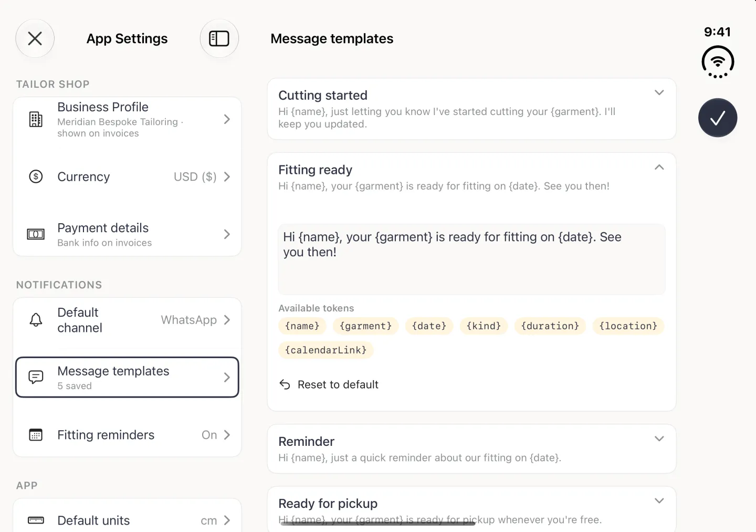Click the Reset to default text
This screenshot has height=532, width=756.
tap(338, 384)
